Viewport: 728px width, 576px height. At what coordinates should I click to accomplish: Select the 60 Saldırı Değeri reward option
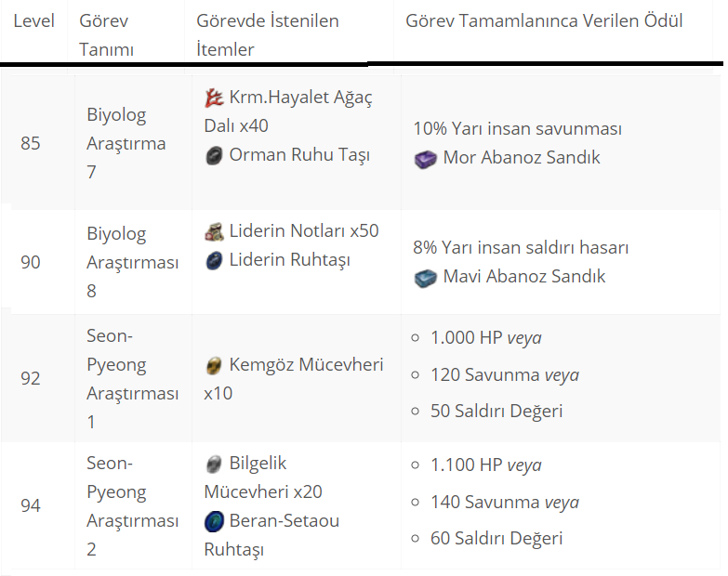coord(496,539)
